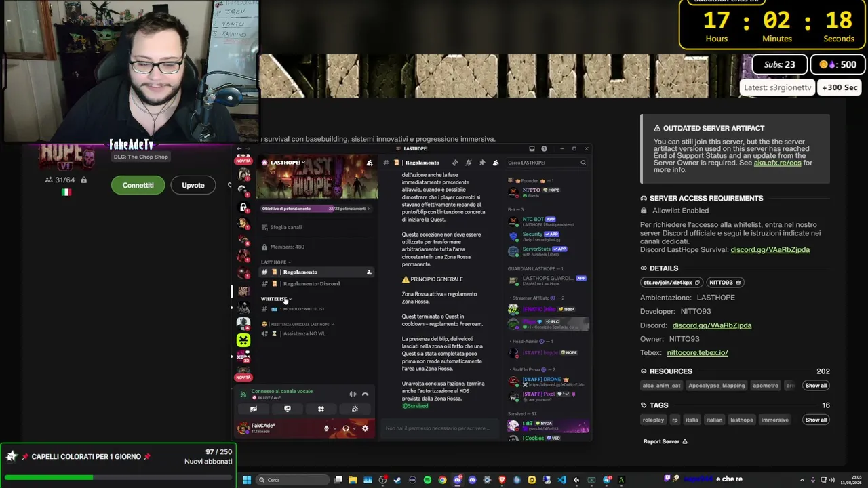Open Visual Studio Code from taskbar
This screenshot has height=488, width=868.
[561, 480]
